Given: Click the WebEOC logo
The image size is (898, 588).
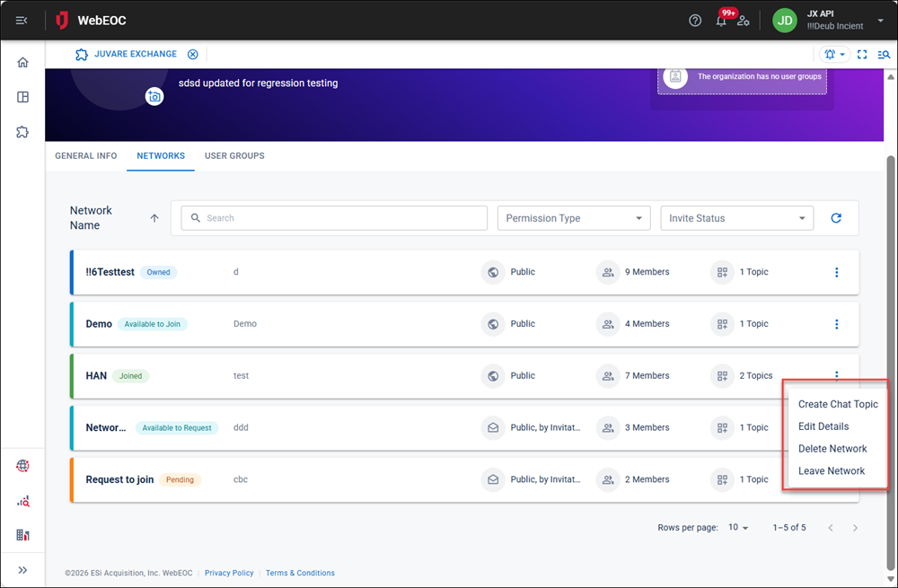Looking at the screenshot, I should click(91, 21).
